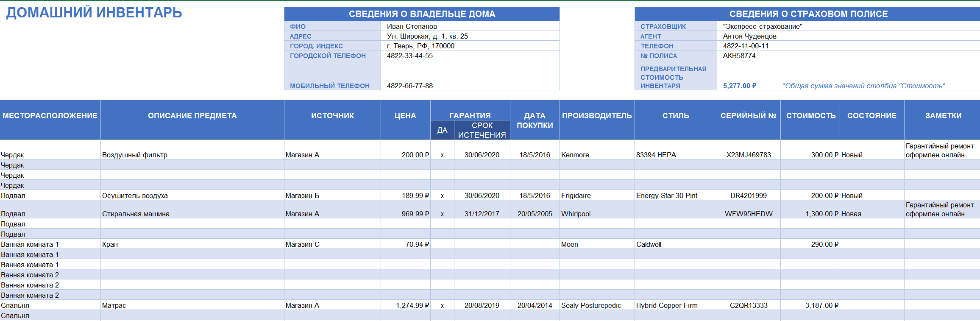
Task: Click the "СВЕДЕНИЯ О СТРАХОВОМ ПОЛИСЕ" header
Action: tap(807, 14)
